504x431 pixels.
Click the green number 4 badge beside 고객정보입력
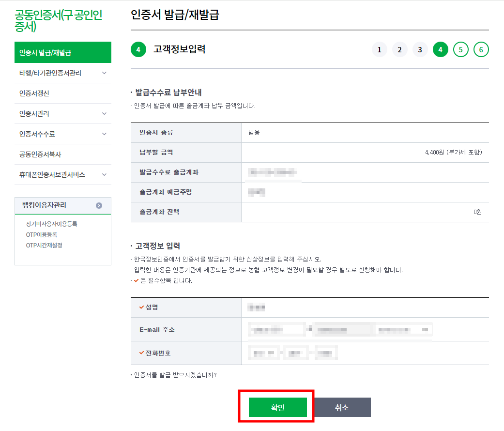coord(138,49)
